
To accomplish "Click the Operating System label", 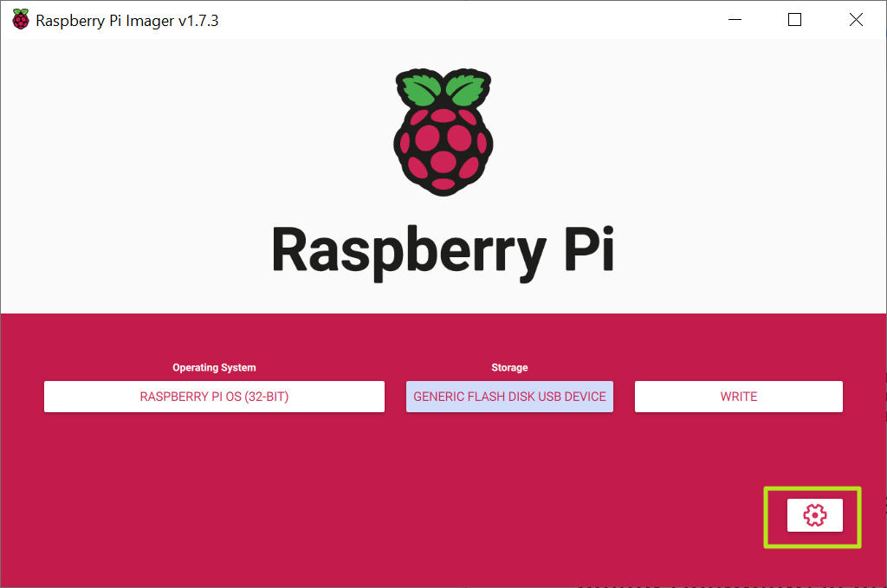I will pyautogui.click(x=214, y=367).
